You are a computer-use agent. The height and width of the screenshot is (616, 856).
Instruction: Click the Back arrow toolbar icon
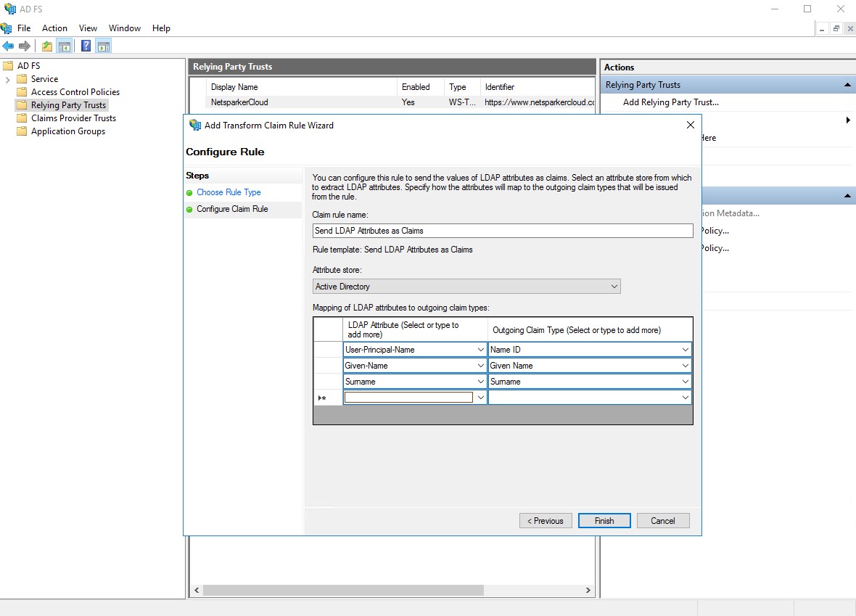click(9, 46)
